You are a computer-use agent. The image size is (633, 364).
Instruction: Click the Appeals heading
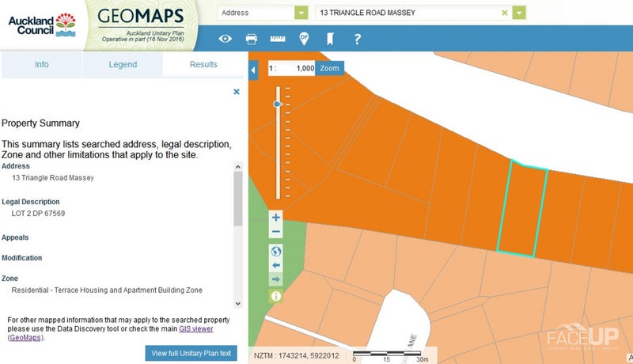[15, 237]
